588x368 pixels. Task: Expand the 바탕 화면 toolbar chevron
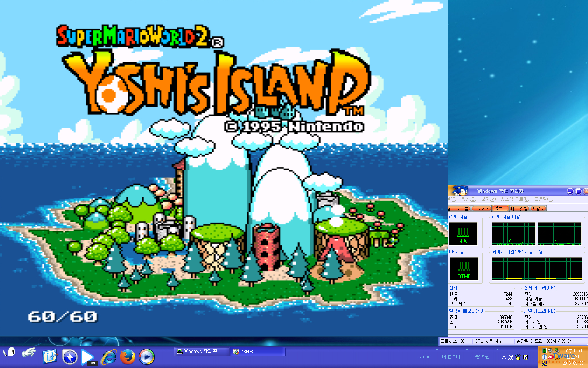496,349
